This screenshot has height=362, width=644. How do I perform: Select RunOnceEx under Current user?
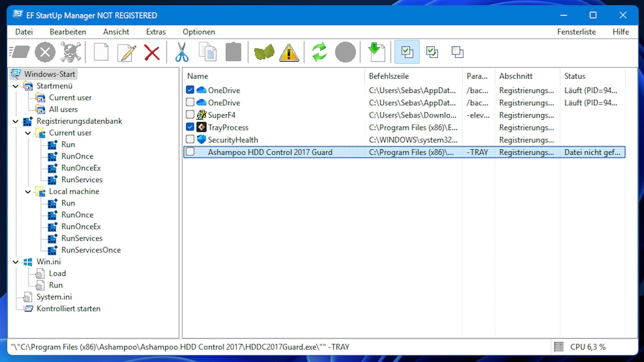click(81, 168)
